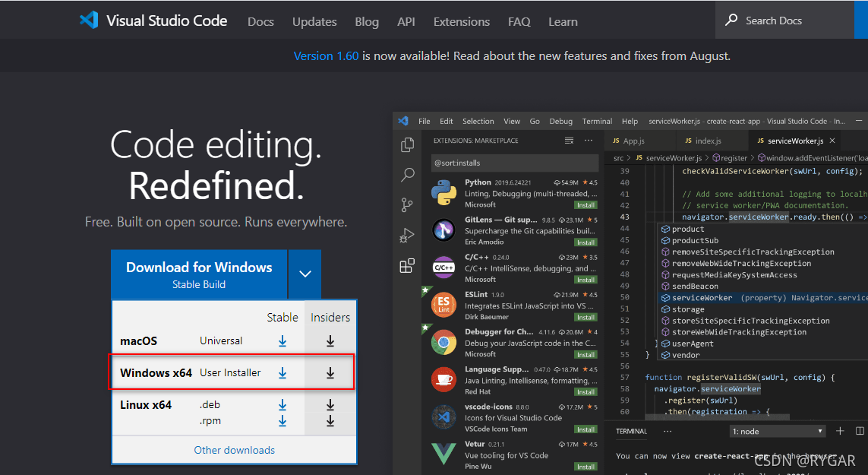This screenshot has height=475, width=868.
Task: Install the GitLens extension
Action: pyautogui.click(x=586, y=242)
